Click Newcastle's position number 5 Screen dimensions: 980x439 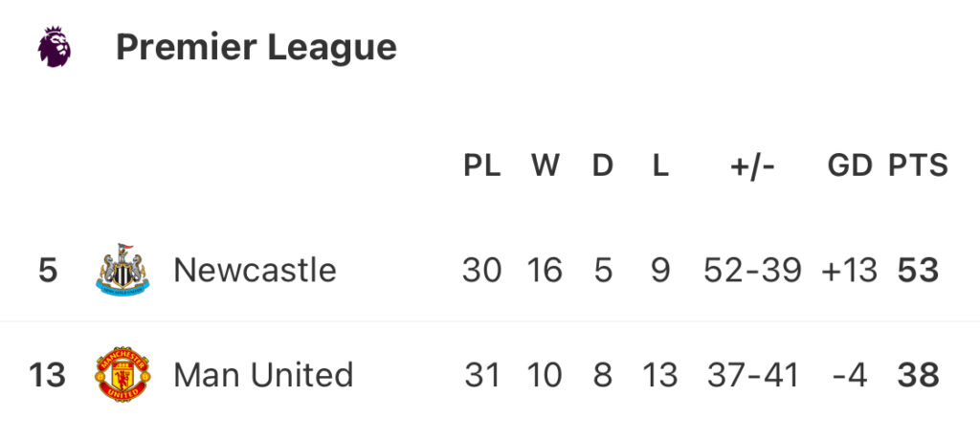click(48, 271)
